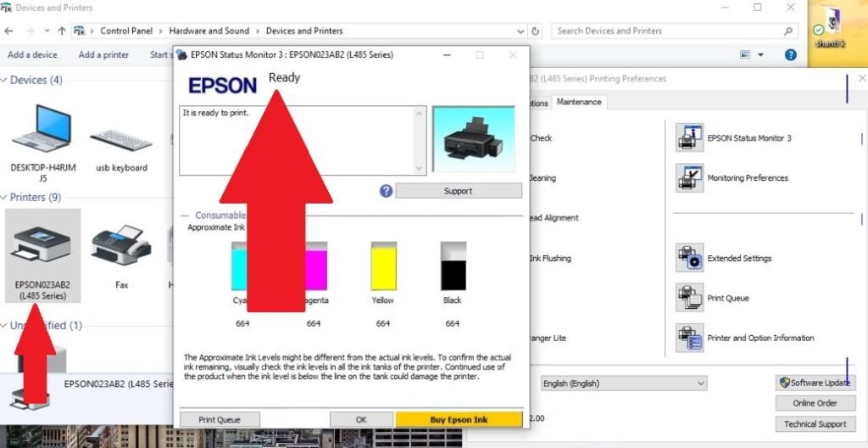868x448 pixels.
Task: Click the printer illustration in Status Monitor
Action: (473, 138)
